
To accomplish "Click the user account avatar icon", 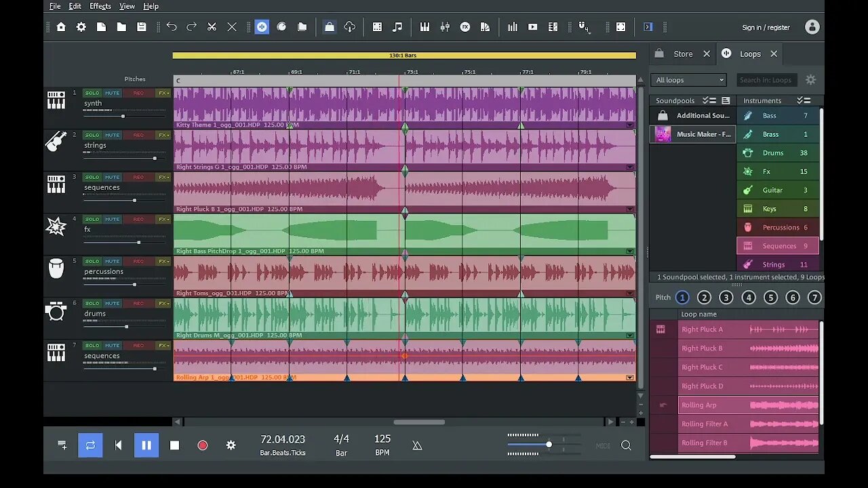I will (x=812, y=27).
